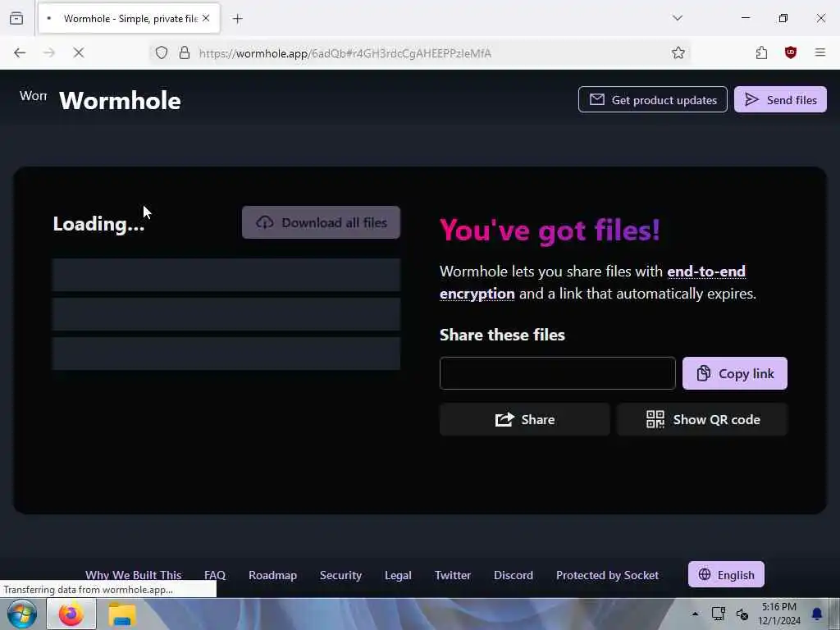Screen dimensions: 840x630
Task: Go back using the back arrow
Action: click(20, 52)
